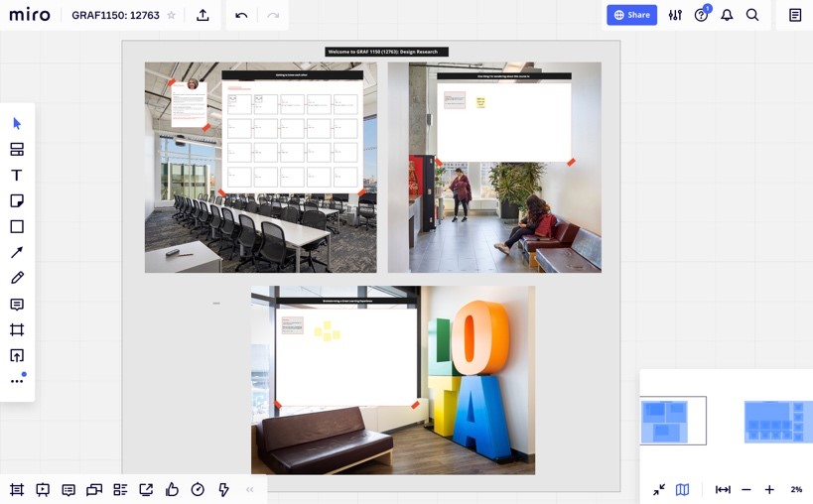Open the 2% zoom level menu
The height and width of the screenshot is (504, 813).
(796, 489)
